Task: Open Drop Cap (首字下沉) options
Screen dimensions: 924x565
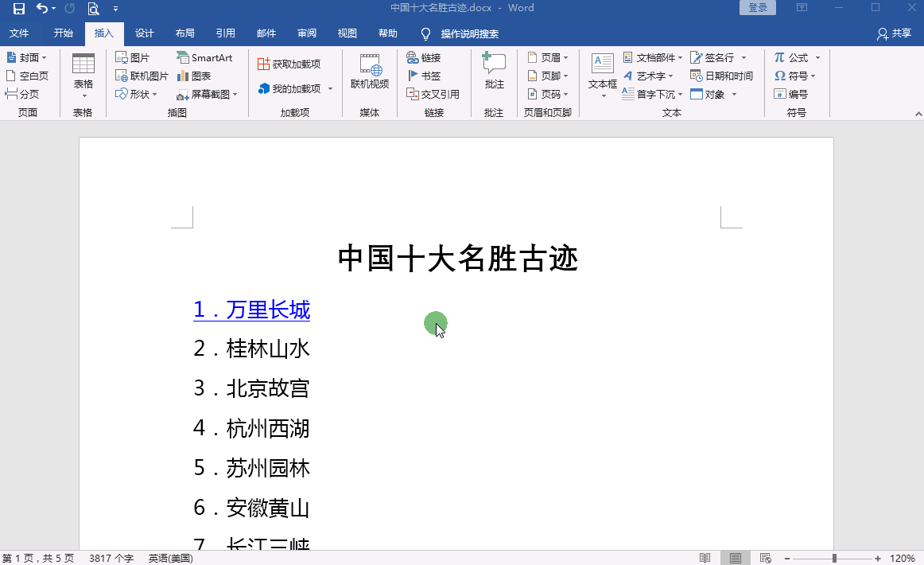Action: [x=652, y=95]
